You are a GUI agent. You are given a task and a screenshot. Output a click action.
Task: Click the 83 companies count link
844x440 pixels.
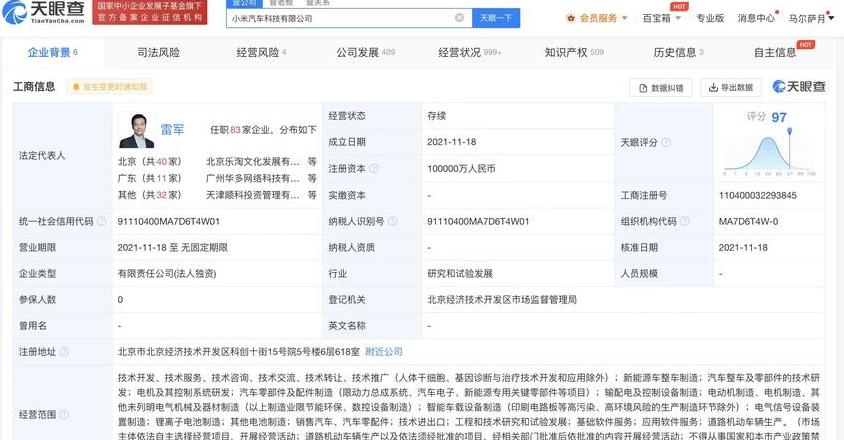(x=235, y=130)
